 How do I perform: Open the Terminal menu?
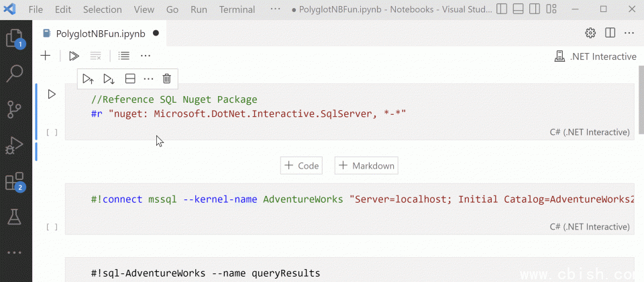pos(237,9)
